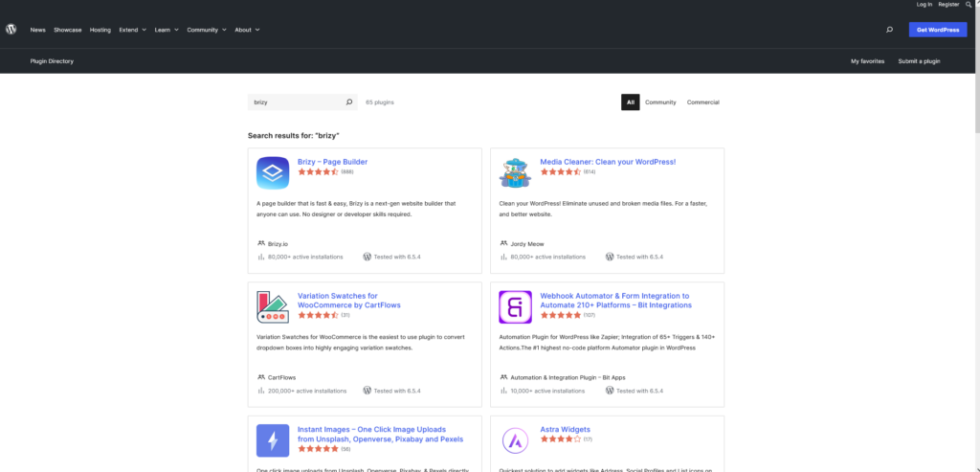Click the Get WordPress button
Viewport: 980px width, 472px height.
[x=938, y=30]
